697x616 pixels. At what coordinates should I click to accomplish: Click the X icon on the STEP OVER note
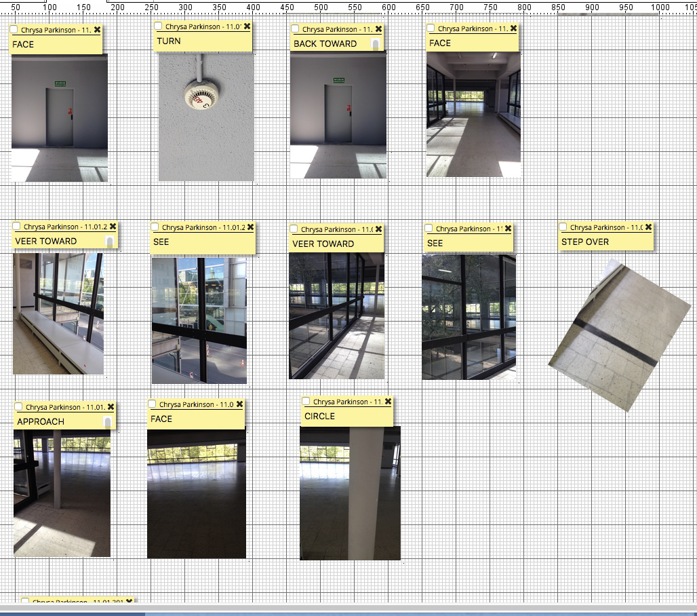click(648, 227)
